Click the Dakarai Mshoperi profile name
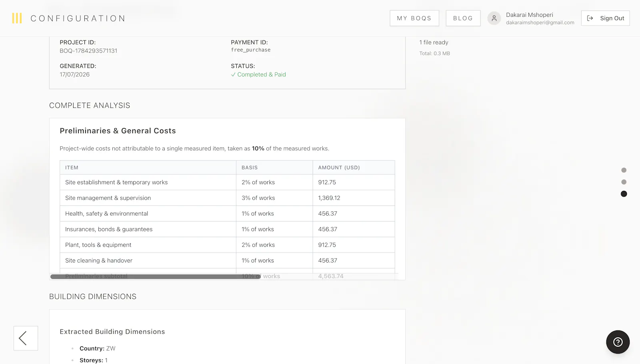 (530, 15)
